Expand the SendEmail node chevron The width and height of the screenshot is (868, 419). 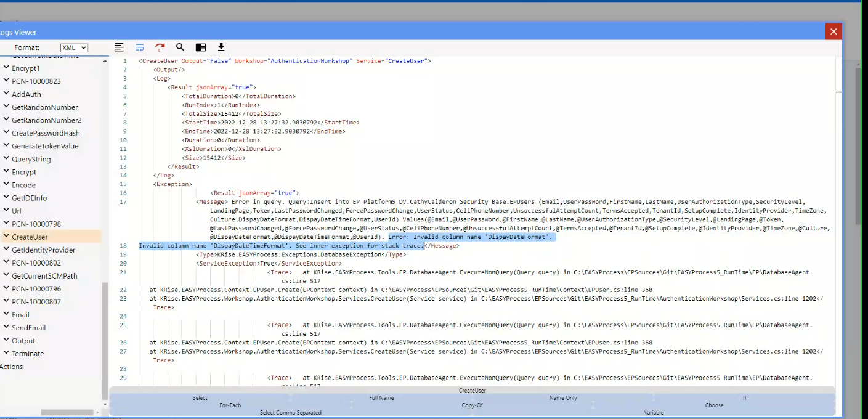coord(6,328)
